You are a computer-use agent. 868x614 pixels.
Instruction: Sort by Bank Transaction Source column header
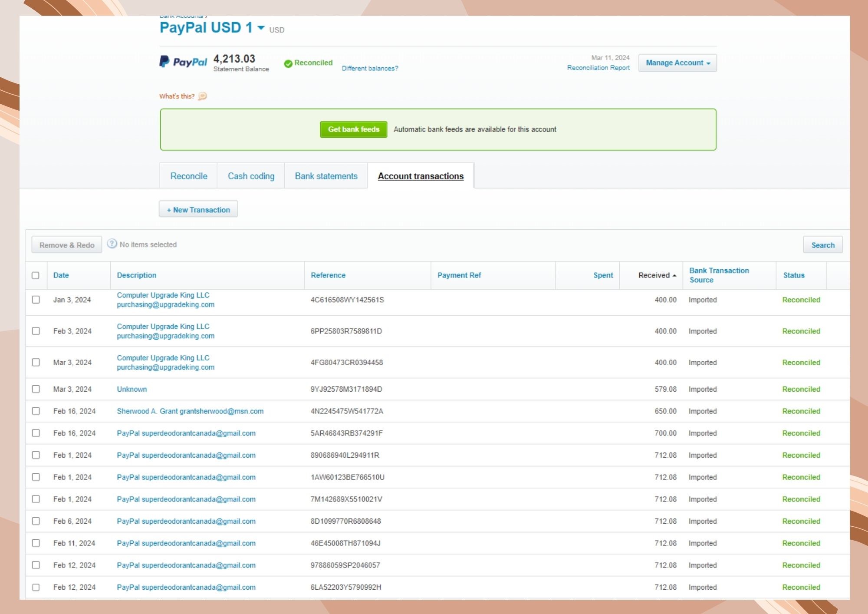(x=719, y=275)
